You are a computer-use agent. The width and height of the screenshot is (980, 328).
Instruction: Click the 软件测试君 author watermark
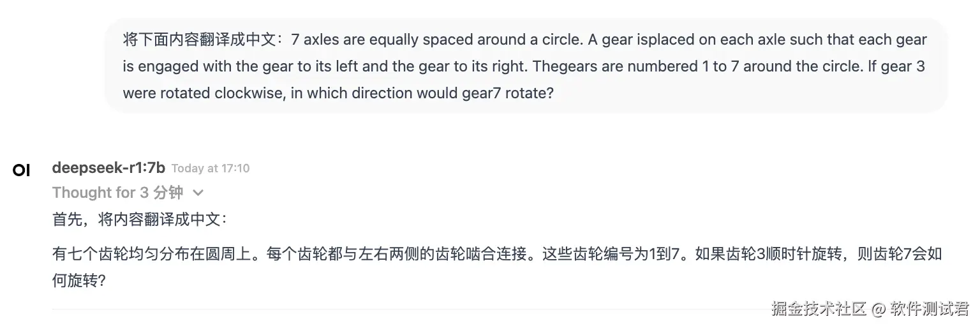[930, 310]
